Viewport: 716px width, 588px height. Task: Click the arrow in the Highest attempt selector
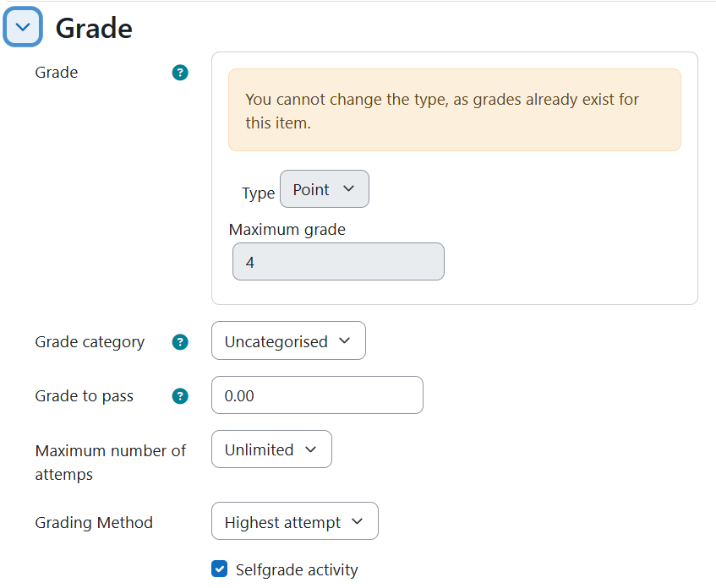click(x=358, y=521)
